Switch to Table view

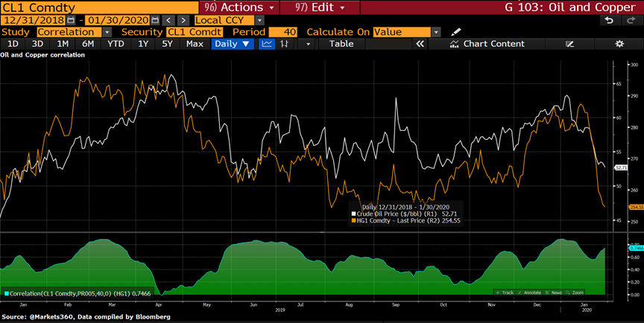pos(341,44)
